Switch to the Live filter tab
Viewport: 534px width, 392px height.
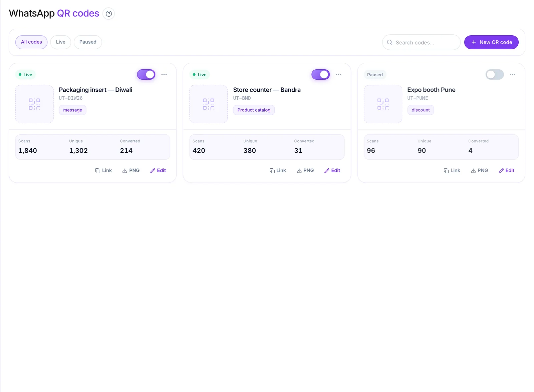[x=61, y=42]
